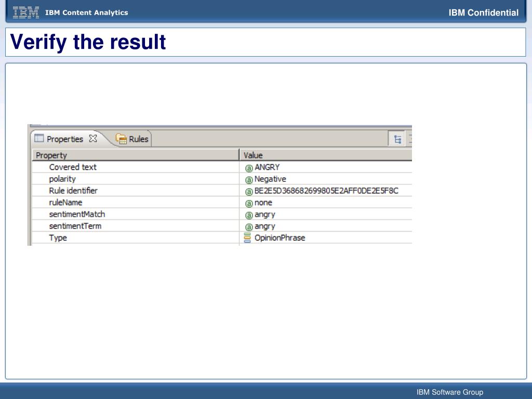The height and width of the screenshot is (399, 532).
Task: Click the IBM Software Group footer text
Action: [x=450, y=392]
